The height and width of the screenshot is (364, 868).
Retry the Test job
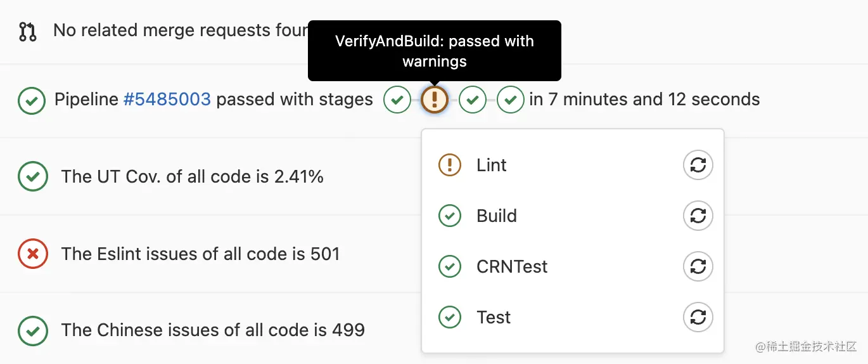click(x=698, y=318)
